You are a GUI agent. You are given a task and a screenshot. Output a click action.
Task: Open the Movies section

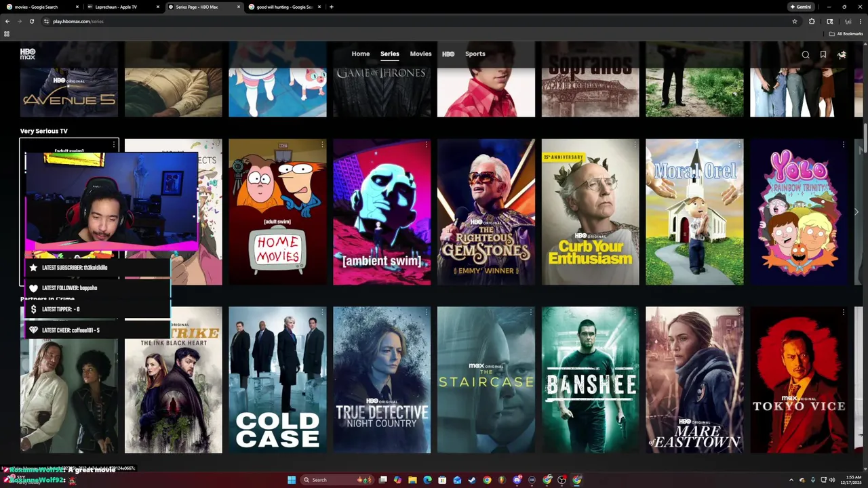tap(420, 54)
